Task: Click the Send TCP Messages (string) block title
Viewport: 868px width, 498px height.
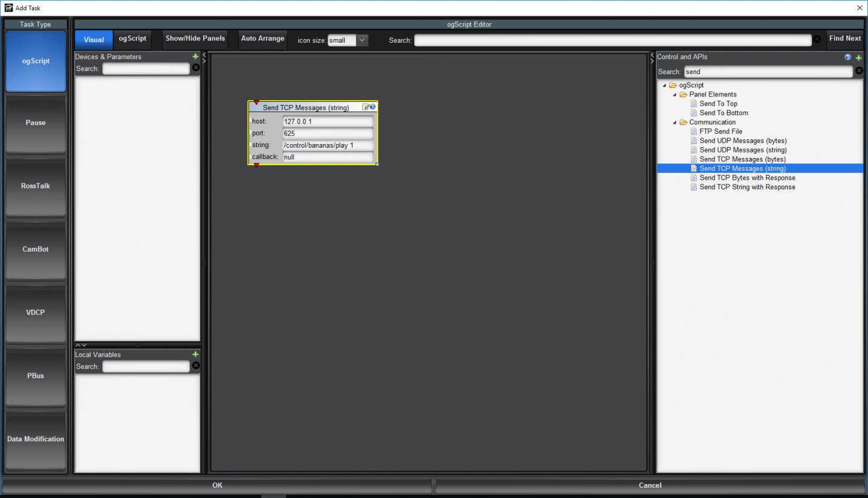Action: (x=306, y=108)
